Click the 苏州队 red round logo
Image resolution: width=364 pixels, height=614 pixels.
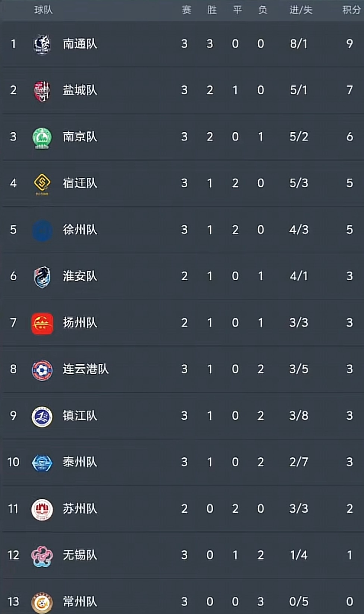pyautogui.click(x=42, y=510)
